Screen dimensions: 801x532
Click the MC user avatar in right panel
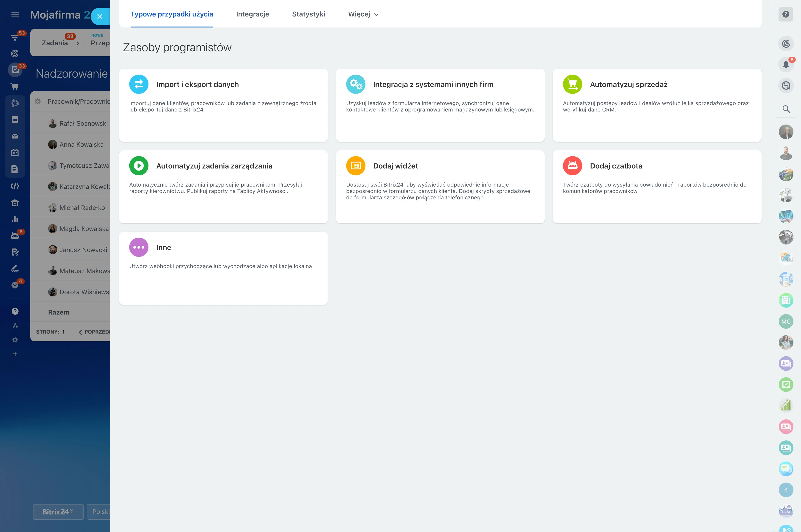tap(786, 321)
